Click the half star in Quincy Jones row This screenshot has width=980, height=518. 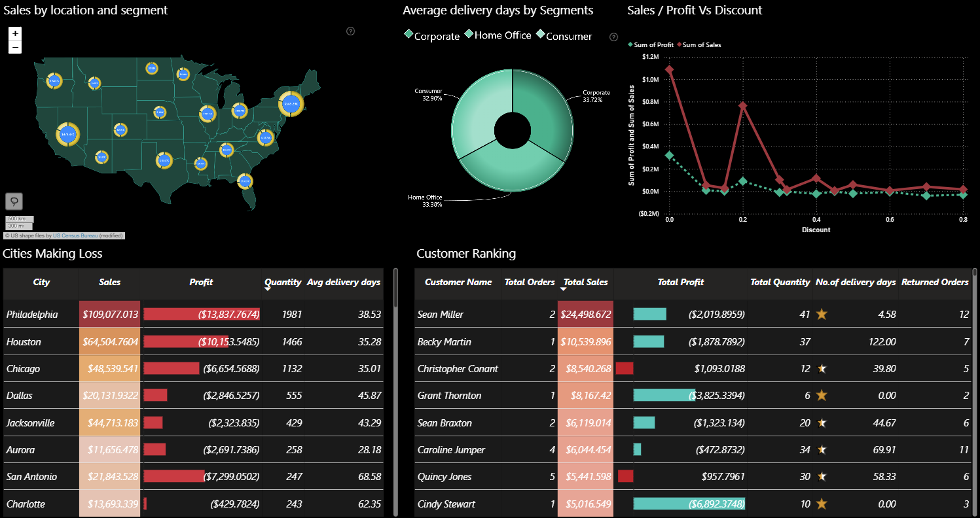[x=822, y=477]
